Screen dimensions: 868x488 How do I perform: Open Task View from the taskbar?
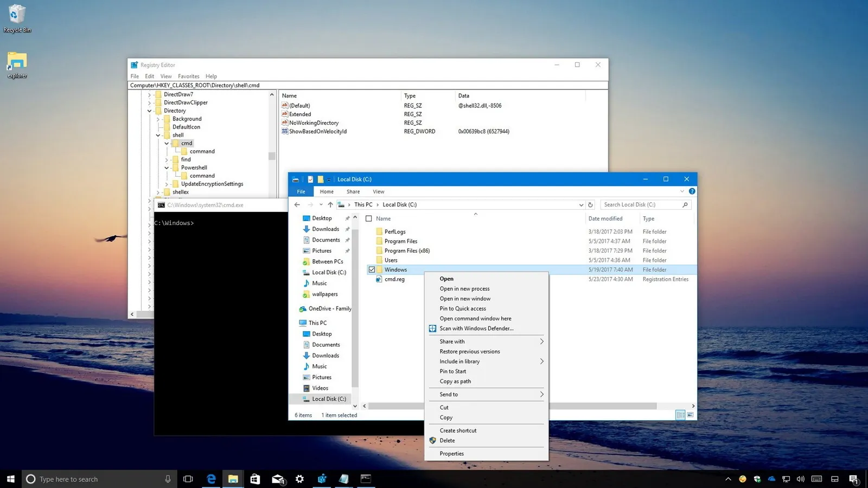coord(188,479)
